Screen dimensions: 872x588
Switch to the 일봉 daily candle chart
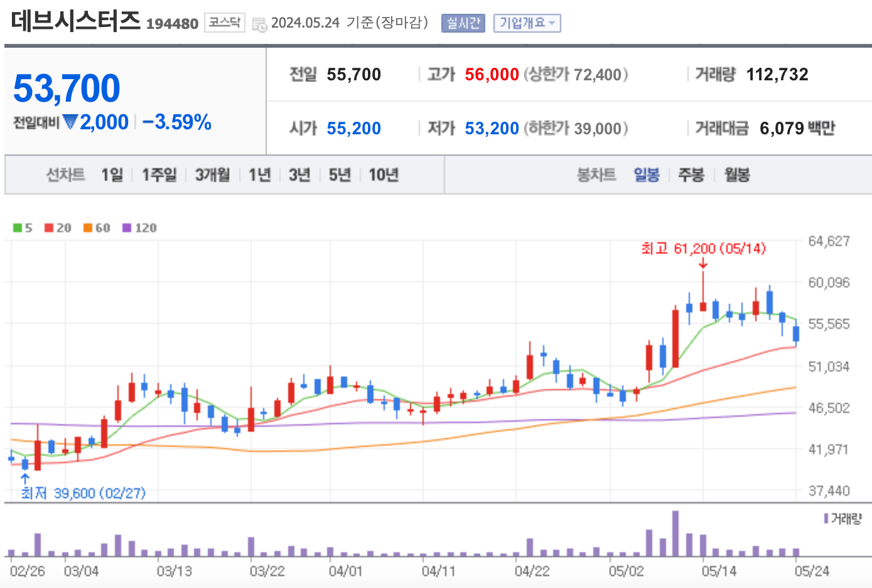(646, 174)
